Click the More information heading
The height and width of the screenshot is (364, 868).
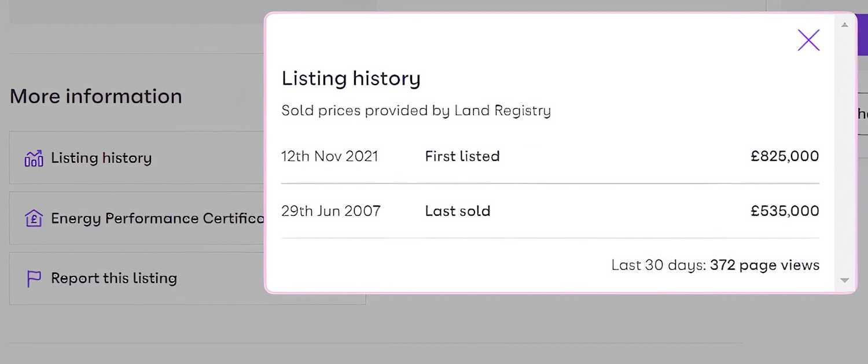point(95,96)
